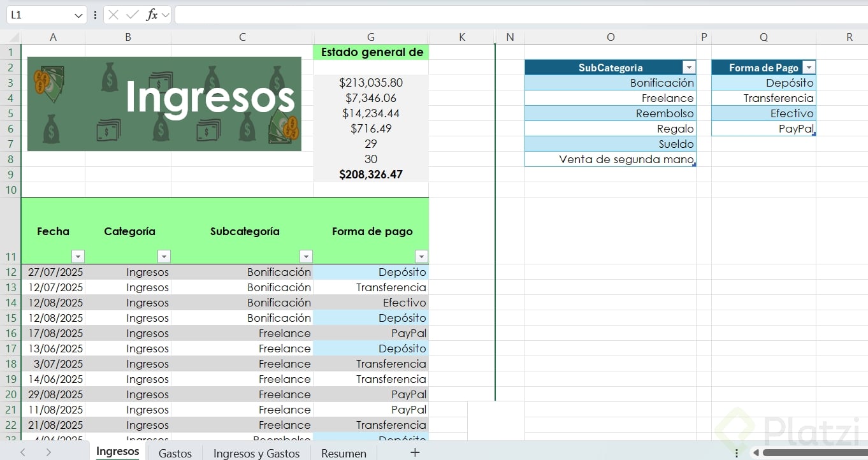Select the Regalo cell
Screen dimensions: 868x460
[x=611, y=129]
